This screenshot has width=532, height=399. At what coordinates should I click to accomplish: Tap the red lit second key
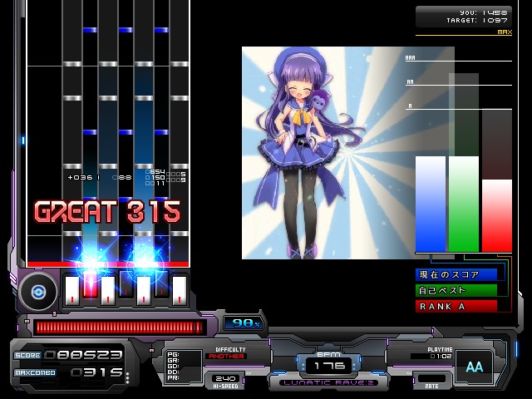point(90,285)
